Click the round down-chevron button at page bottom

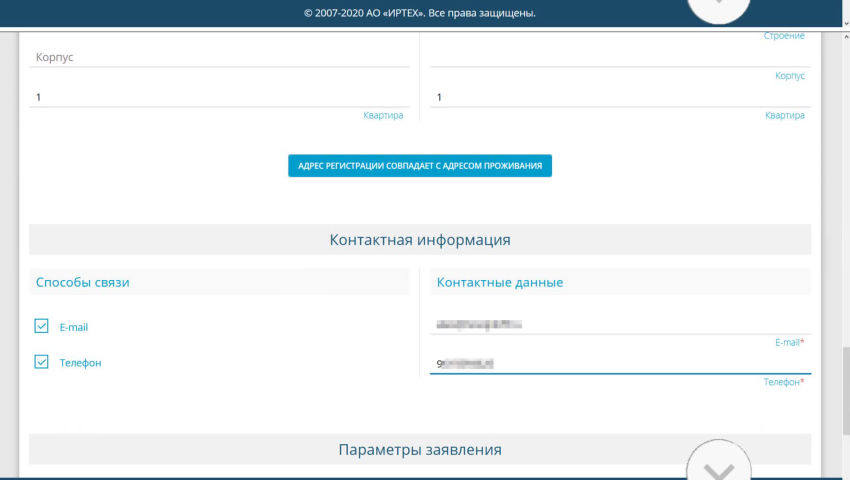pos(719,466)
